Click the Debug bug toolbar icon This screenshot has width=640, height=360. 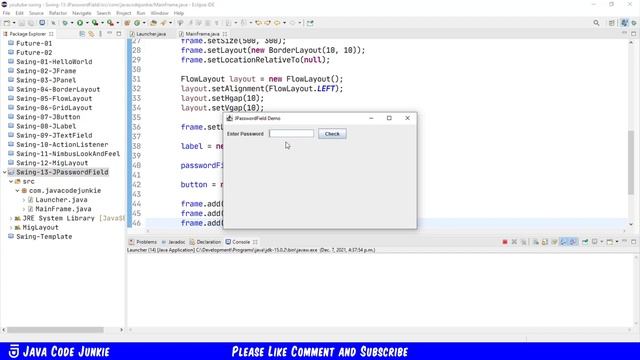pyautogui.click(x=65, y=23)
